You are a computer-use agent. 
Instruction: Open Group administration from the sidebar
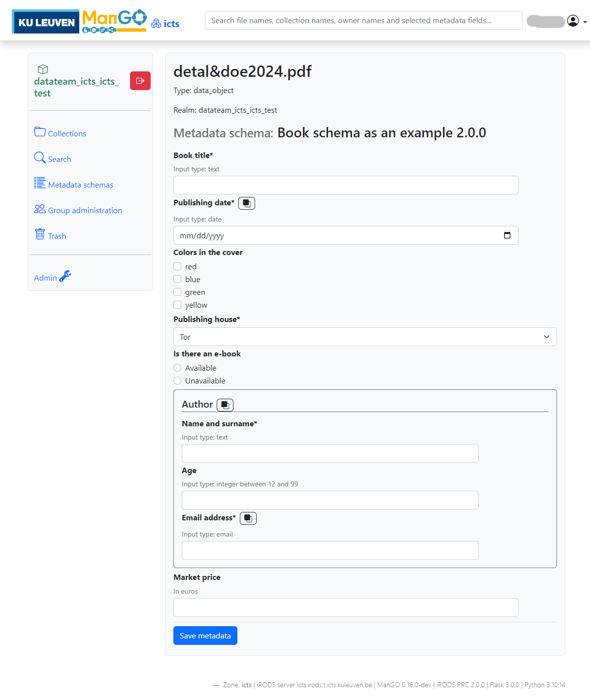click(85, 210)
